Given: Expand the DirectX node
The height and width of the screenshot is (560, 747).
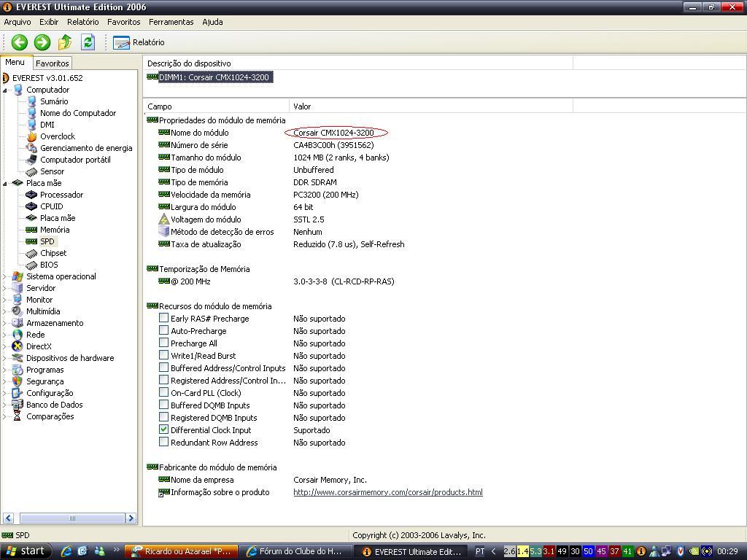Looking at the screenshot, I should pos(5,346).
